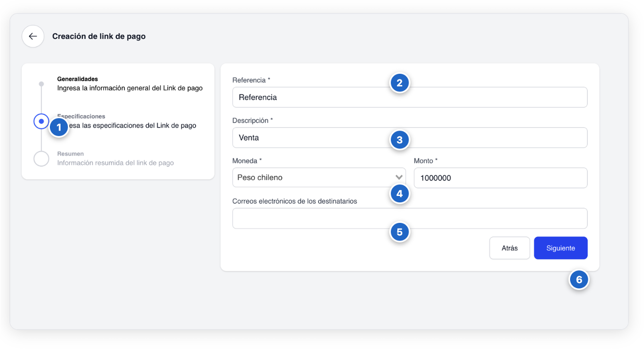Focus the recipients' emails input field

tap(410, 219)
